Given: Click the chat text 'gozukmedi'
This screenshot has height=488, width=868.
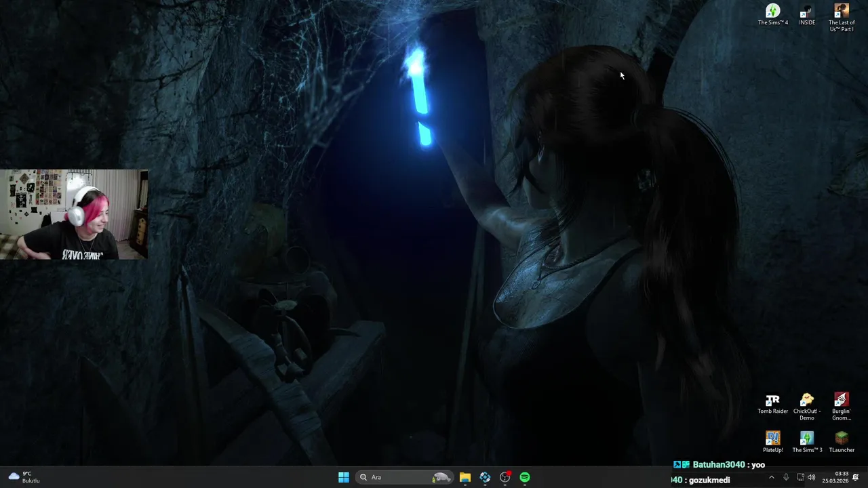Looking at the screenshot, I should (x=709, y=480).
